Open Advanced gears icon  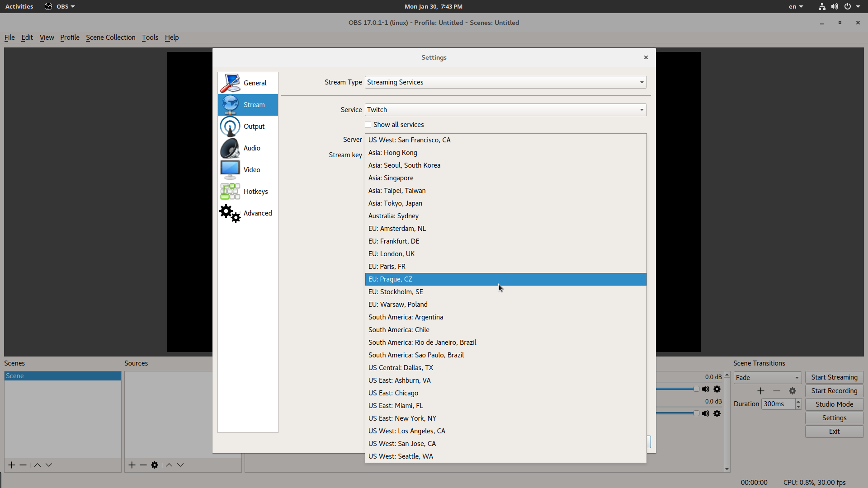[230, 213]
